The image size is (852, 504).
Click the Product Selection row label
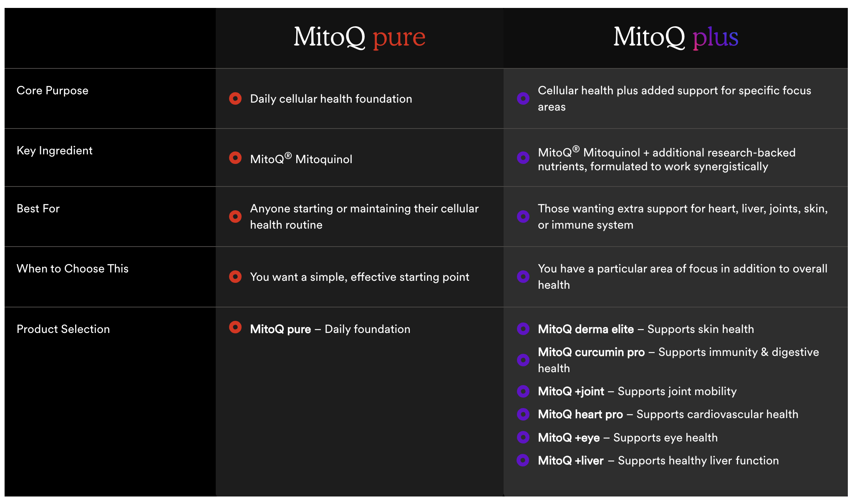(x=63, y=329)
